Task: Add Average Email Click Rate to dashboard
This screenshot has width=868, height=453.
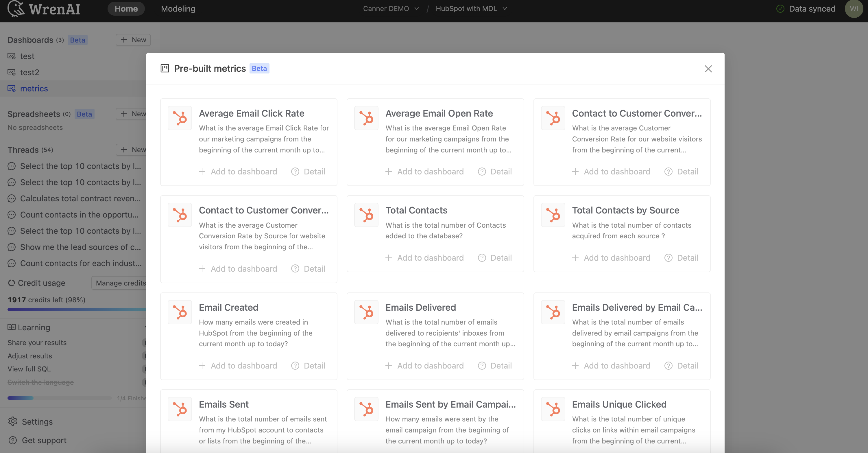Action: pos(238,172)
